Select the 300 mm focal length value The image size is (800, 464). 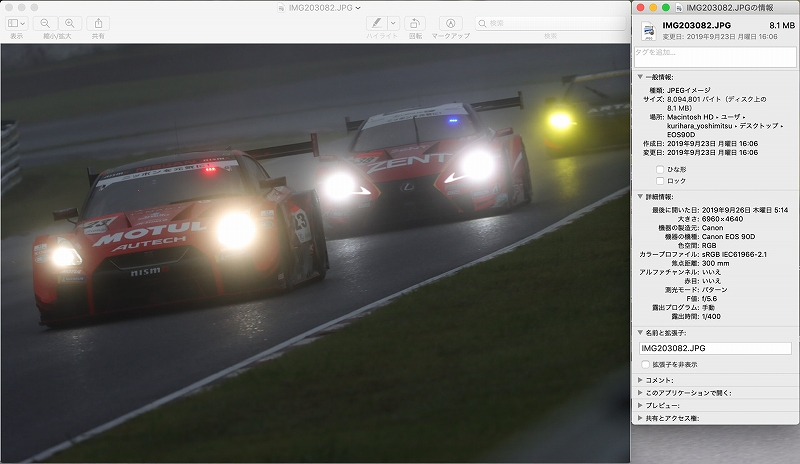(715, 263)
